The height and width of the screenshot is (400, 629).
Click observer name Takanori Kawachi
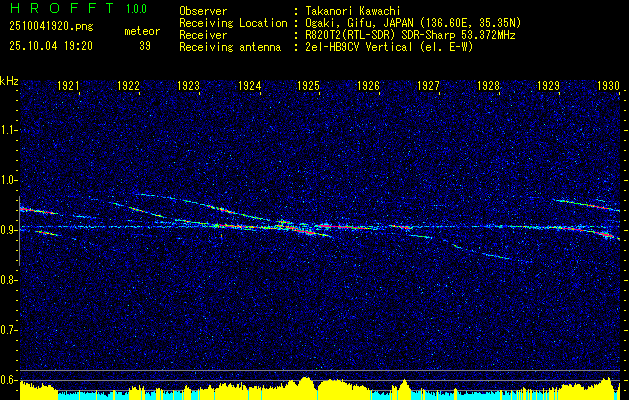[x=351, y=11]
